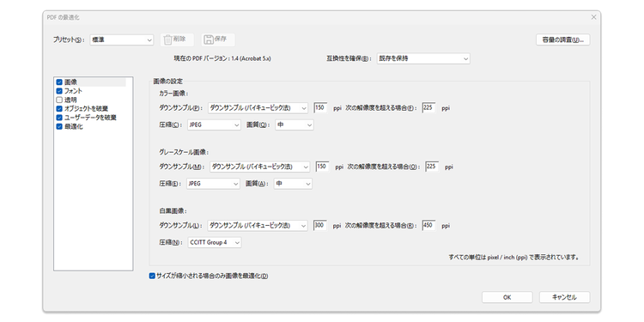Open カラー画像 画質 dropdown
Screen dimensions: 644x322
pyautogui.click(x=294, y=125)
